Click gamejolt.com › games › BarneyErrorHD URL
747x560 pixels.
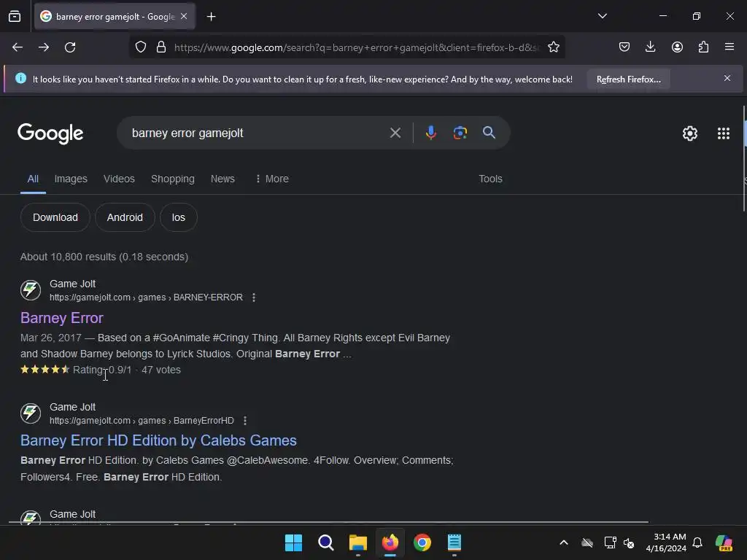coord(142,421)
